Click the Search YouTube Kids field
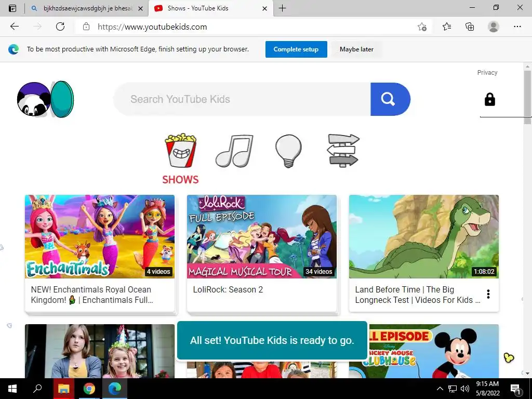The image size is (532, 399). click(242, 99)
